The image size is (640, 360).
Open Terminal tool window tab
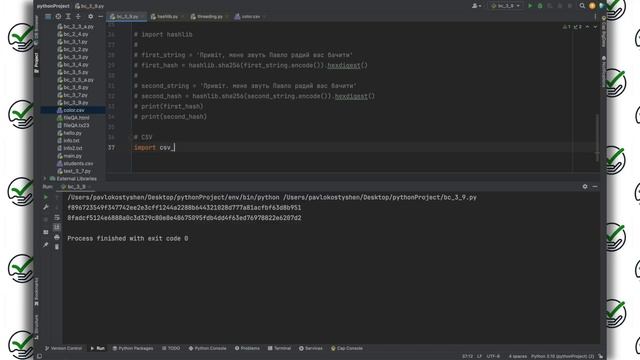click(279, 348)
